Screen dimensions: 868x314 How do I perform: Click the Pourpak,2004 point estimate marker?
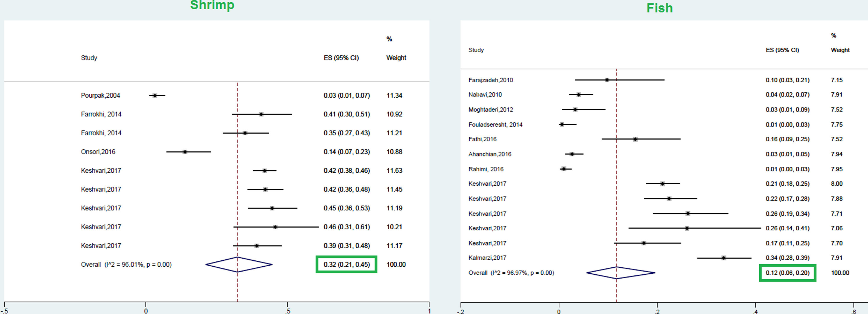[x=155, y=96]
